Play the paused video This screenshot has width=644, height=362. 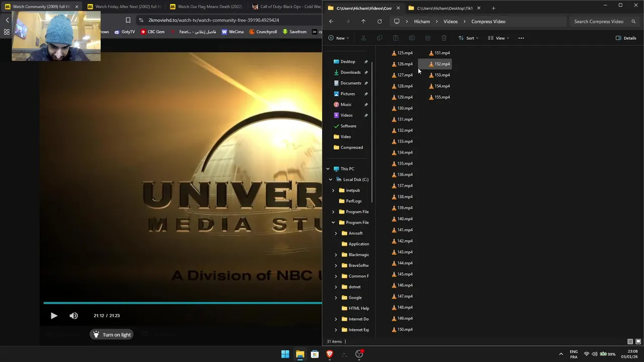[54, 316]
